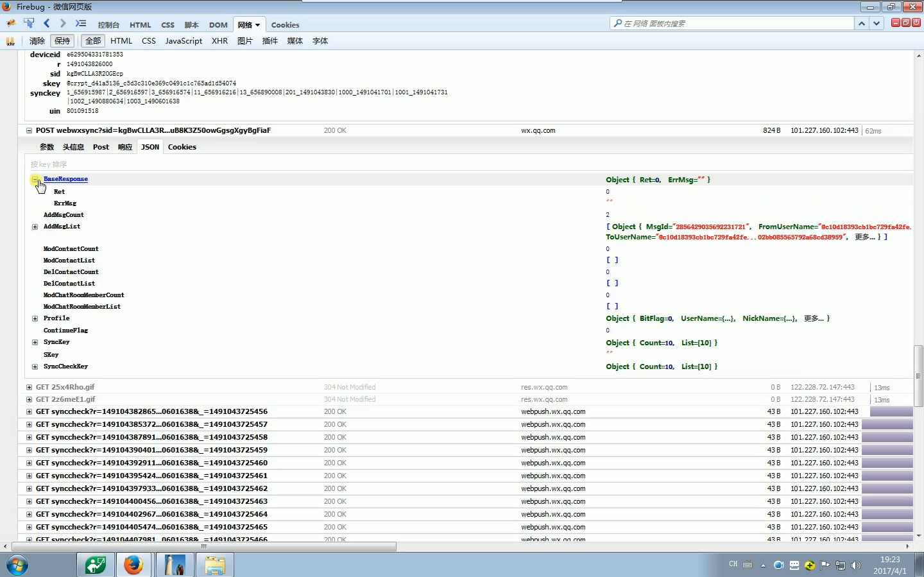
Task: Click the XHR break pause icon
Action: click(10, 41)
